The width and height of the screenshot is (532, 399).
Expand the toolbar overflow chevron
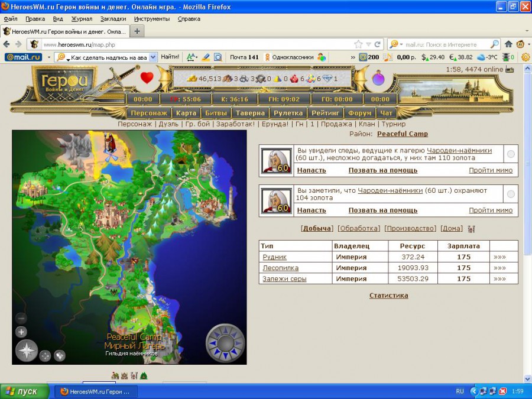click(353, 57)
